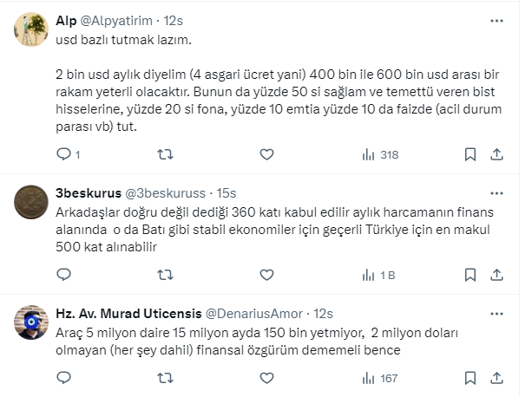
Task: Open more options on Alp's tweet
Action: [495, 19]
